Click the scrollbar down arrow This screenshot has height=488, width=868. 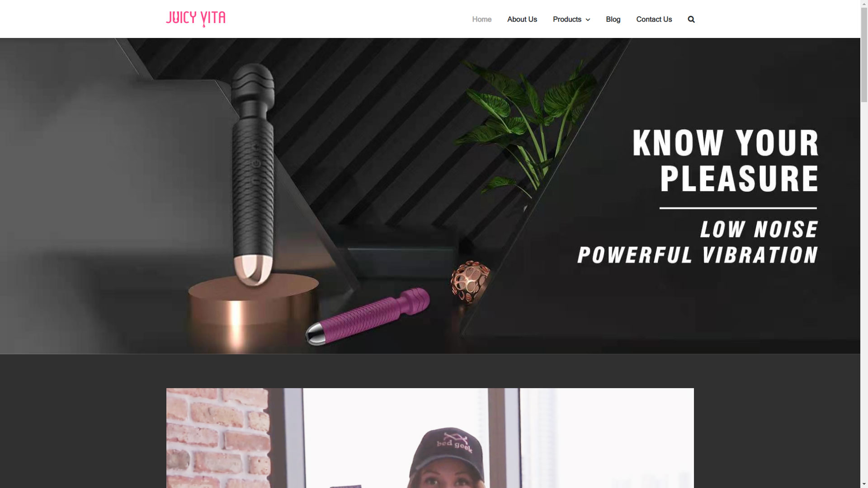[864, 484]
